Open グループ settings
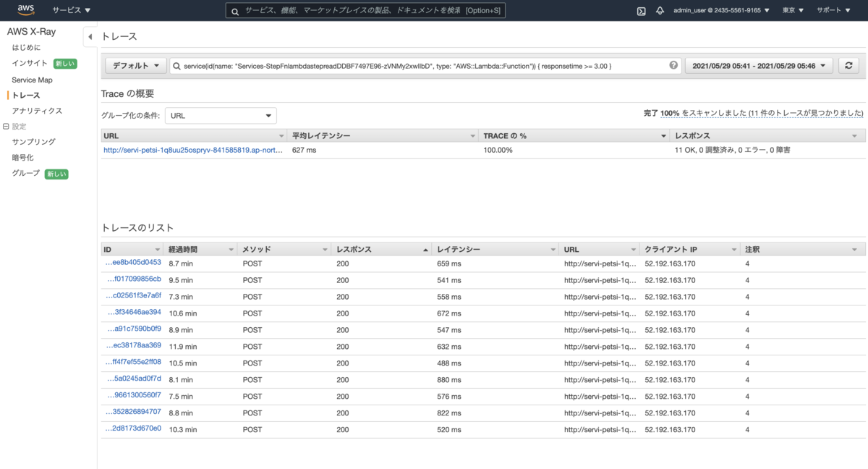This screenshot has height=469, width=868. pyautogui.click(x=25, y=174)
